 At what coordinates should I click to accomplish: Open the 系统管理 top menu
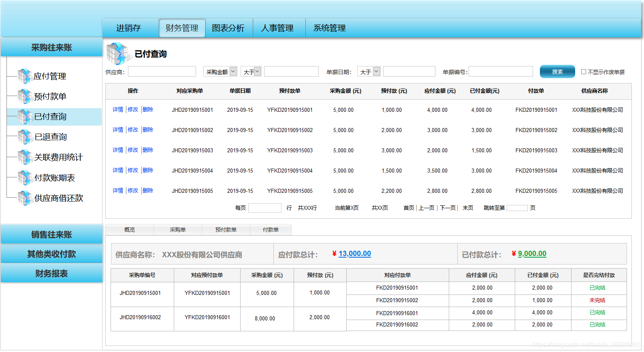click(x=329, y=28)
